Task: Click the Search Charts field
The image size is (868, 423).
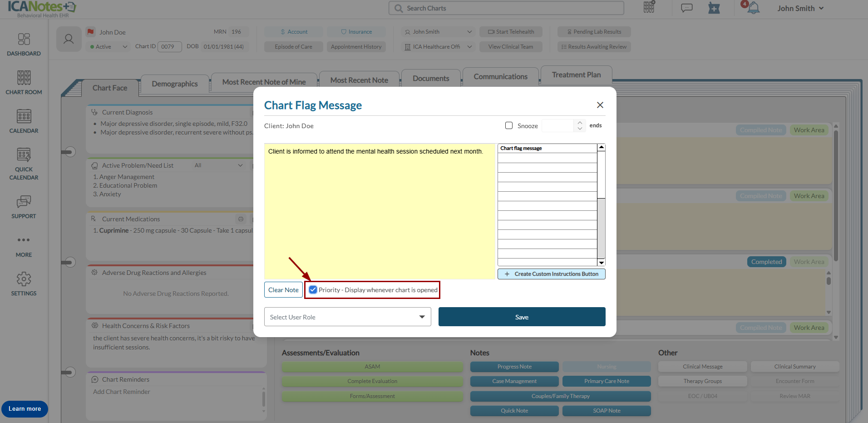Action: point(506,8)
